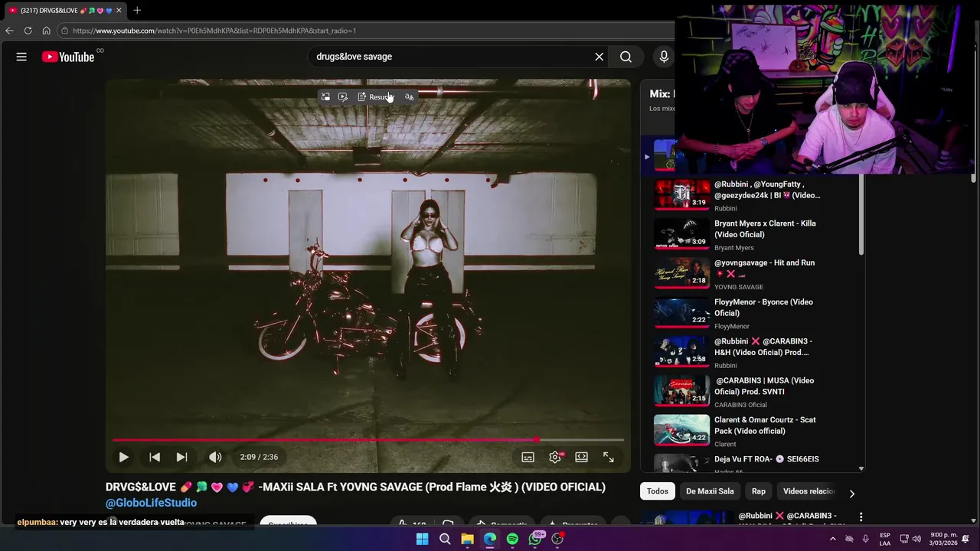Open the @GloboLifeStudio link
This screenshot has height=551, width=980.
click(151, 503)
